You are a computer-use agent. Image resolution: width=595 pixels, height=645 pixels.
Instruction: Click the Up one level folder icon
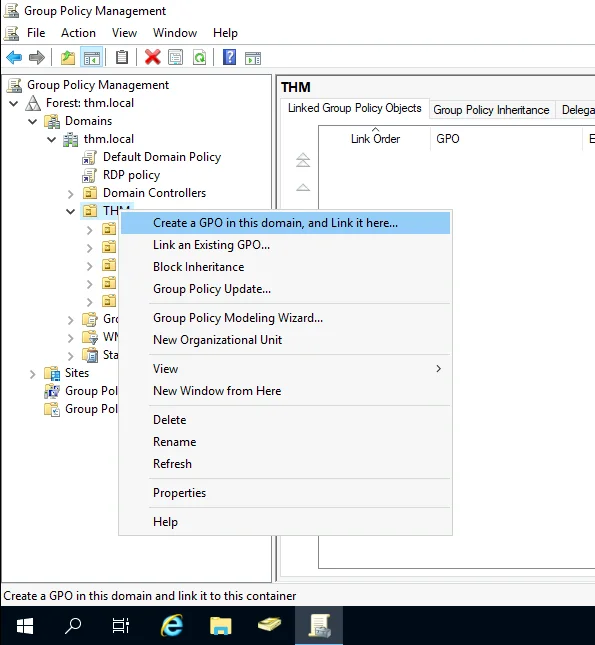(68, 58)
